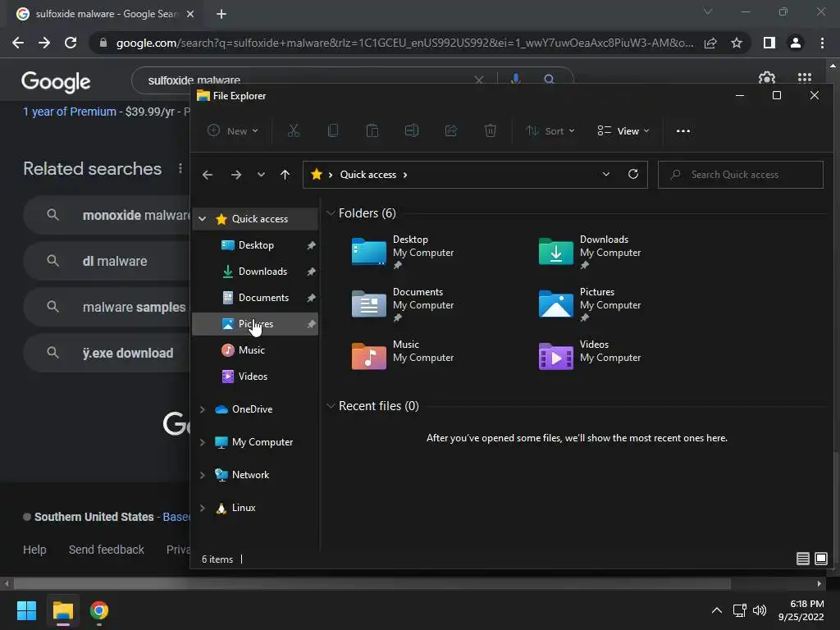840x630 pixels.
Task: Click the volume speaker tray icon
Action: coord(760,610)
